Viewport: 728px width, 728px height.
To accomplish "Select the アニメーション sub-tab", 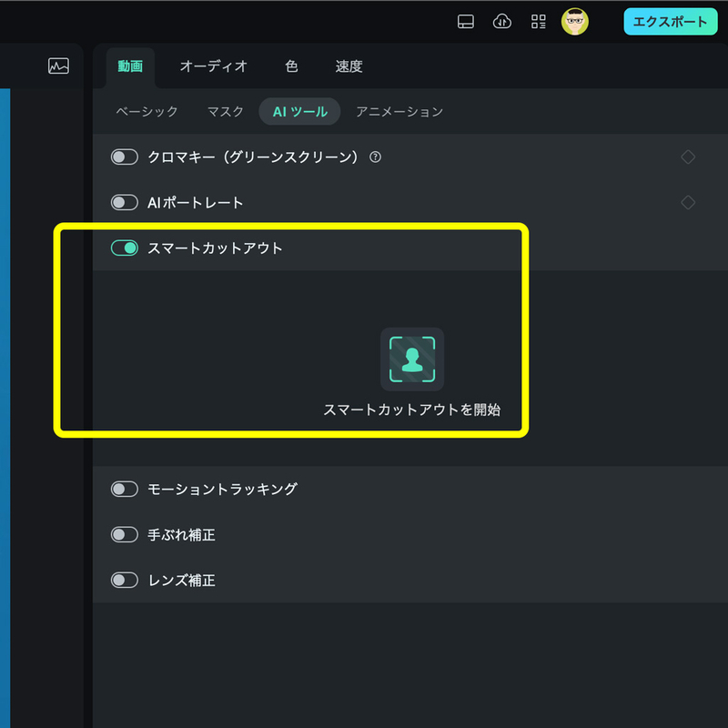I will (x=399, y=111).
